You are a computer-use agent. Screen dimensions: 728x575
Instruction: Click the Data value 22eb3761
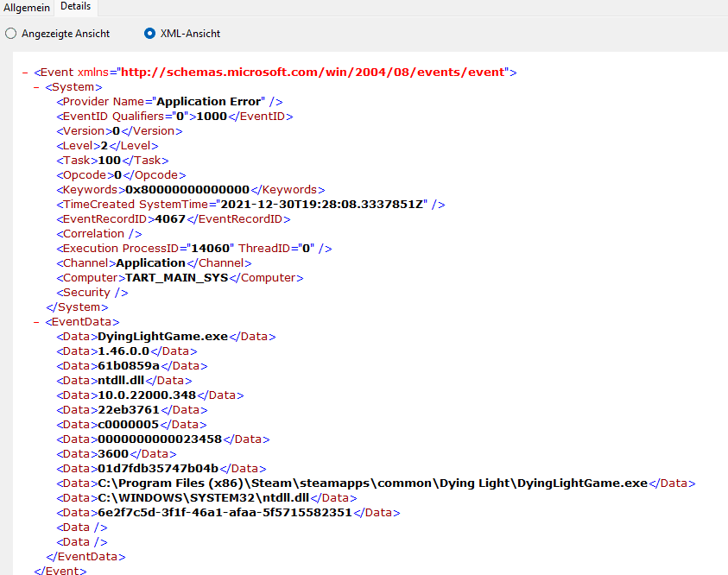click(x=129, y=410)
